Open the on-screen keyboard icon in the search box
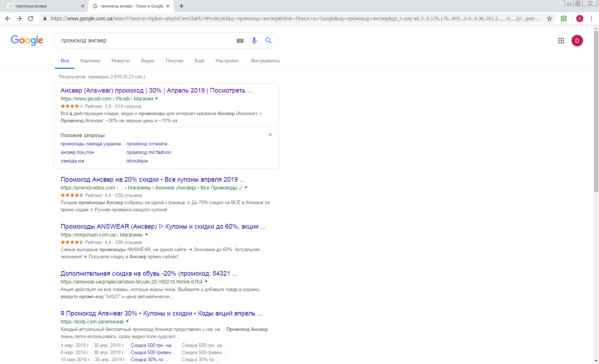The height and width of the screenshot is (364, 599). 240,41
